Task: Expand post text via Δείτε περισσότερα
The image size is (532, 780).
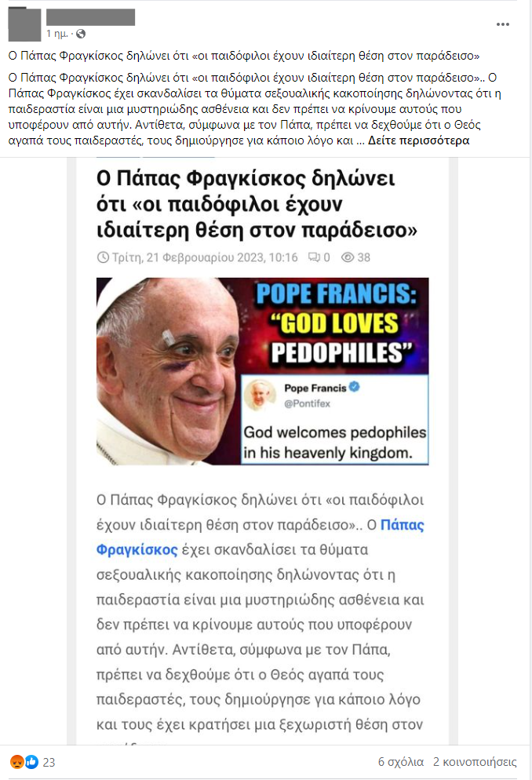Action: [x=419, y=140]
